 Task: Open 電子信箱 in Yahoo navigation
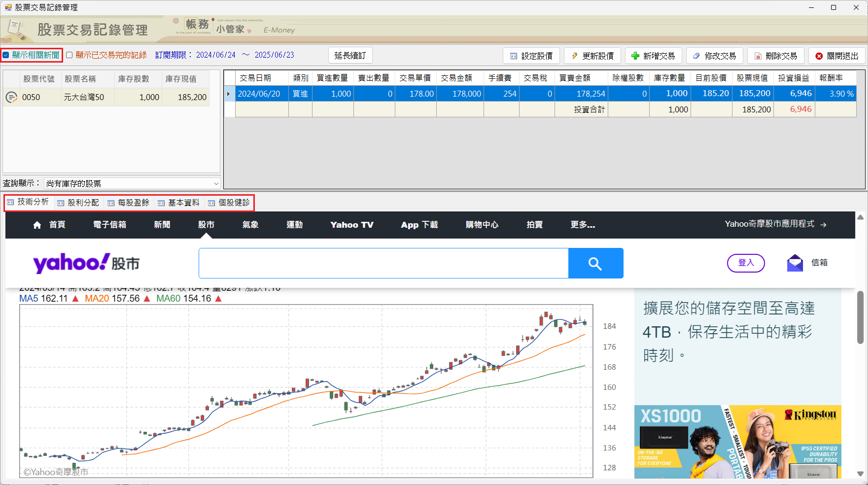[x=109, y=225]
